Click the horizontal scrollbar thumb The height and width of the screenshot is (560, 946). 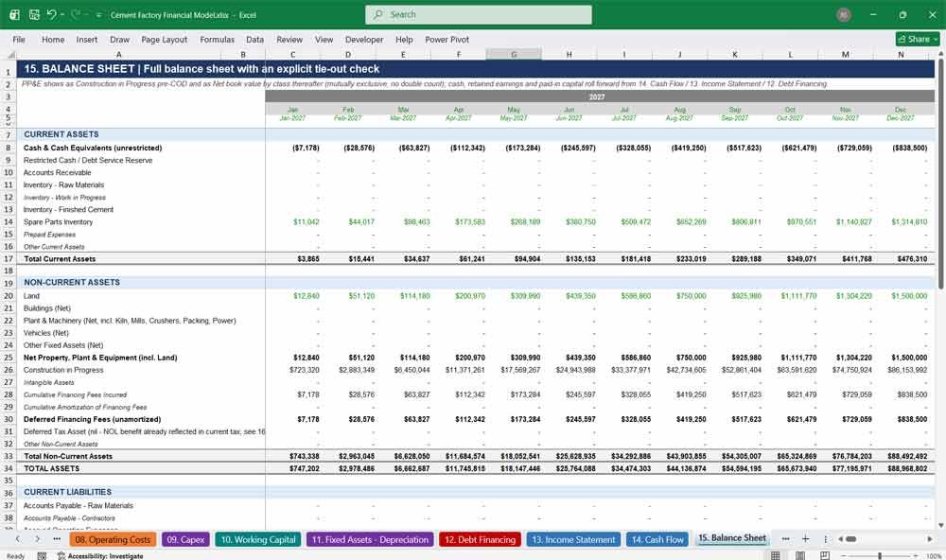point(850,539)
